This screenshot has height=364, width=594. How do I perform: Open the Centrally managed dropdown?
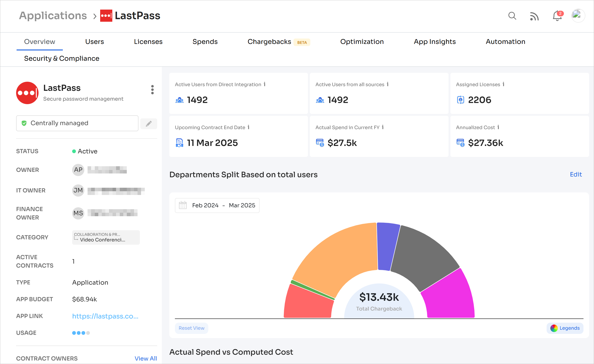pos(77,123)
